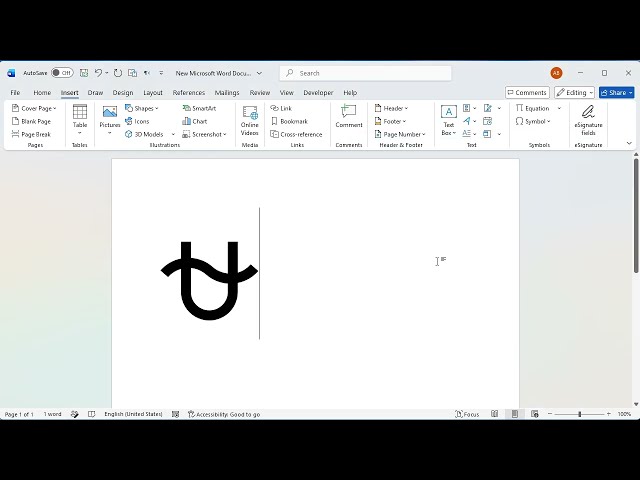Image resolution: width=640 pixels, height=480 pixels.
Task: Open the Screenshot dropdown
Action: coord(204,134)
